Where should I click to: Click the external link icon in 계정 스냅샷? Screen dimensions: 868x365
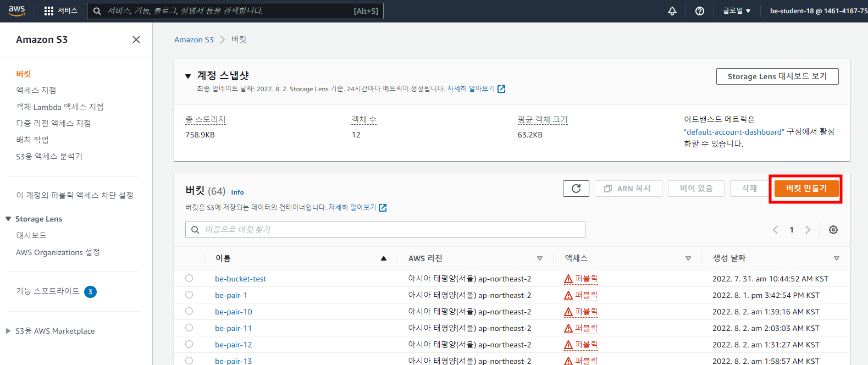click(x=501, y=89)
